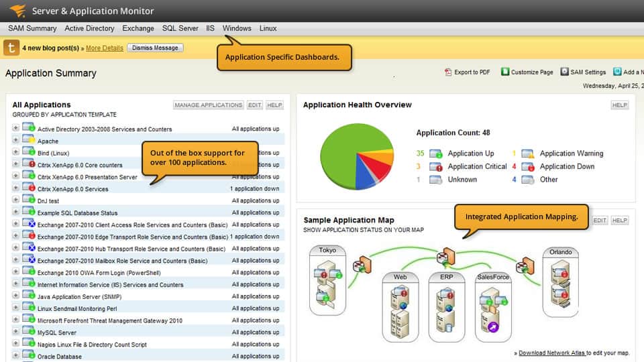Screen dimensions: 644x362
Task: Go to the Linux tab
Action: click(x=268, y=28)
